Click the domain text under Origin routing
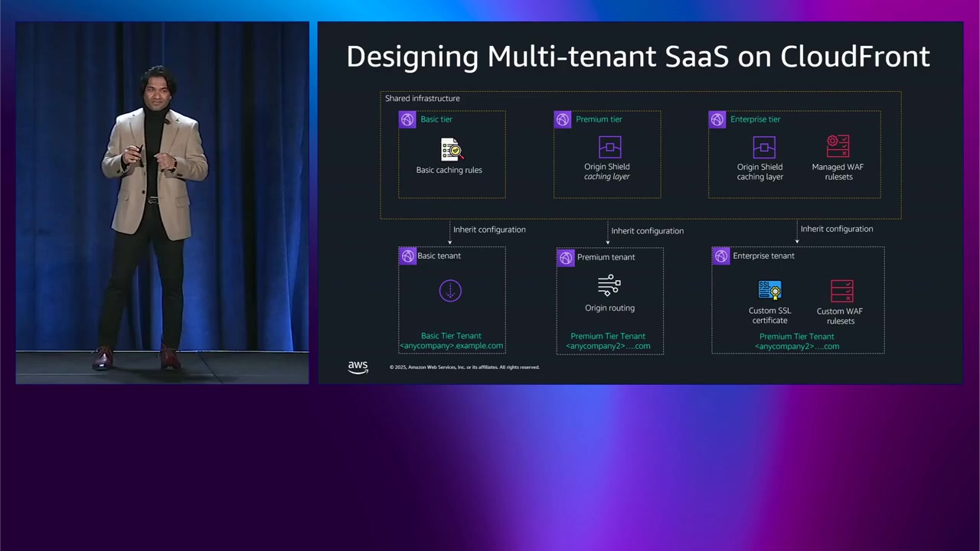Screen dimensions: 980x551 click(x=608, y=346)
